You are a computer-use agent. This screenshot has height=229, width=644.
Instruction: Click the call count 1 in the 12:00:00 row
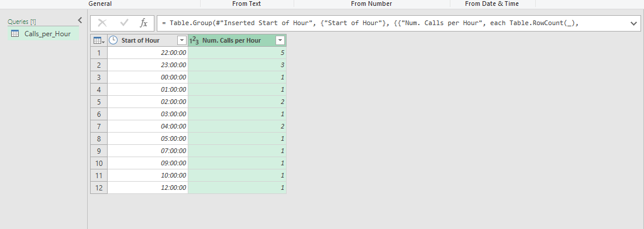point(237,188)
